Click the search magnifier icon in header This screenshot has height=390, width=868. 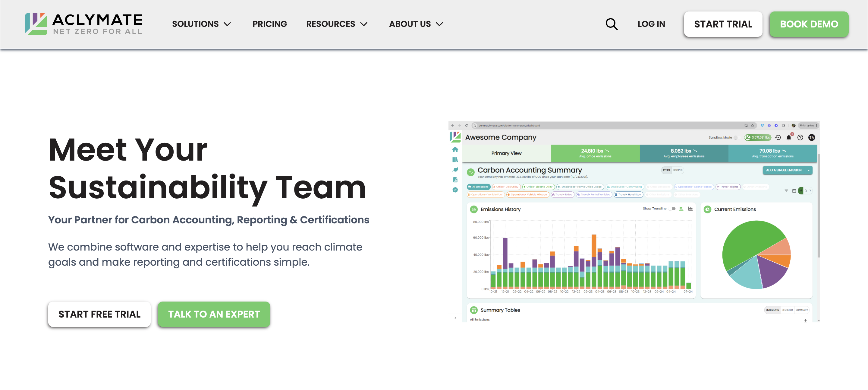(611, 24)
